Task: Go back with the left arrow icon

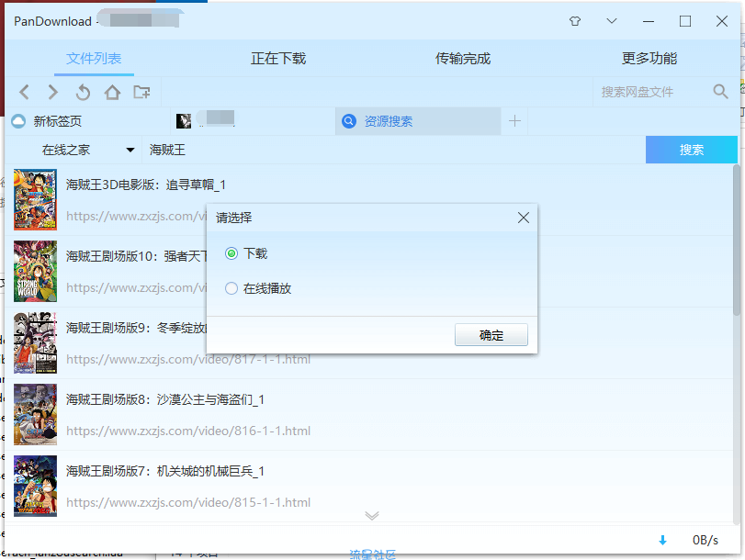Action: [x=25, y=92]
